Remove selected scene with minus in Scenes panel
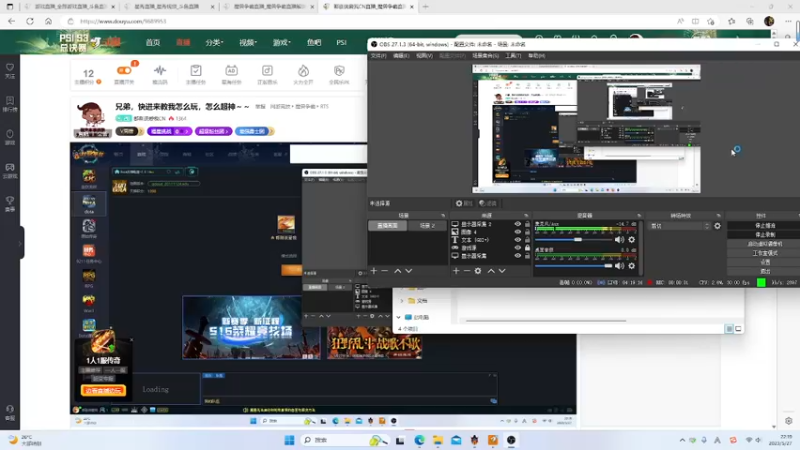 [385, 271]
